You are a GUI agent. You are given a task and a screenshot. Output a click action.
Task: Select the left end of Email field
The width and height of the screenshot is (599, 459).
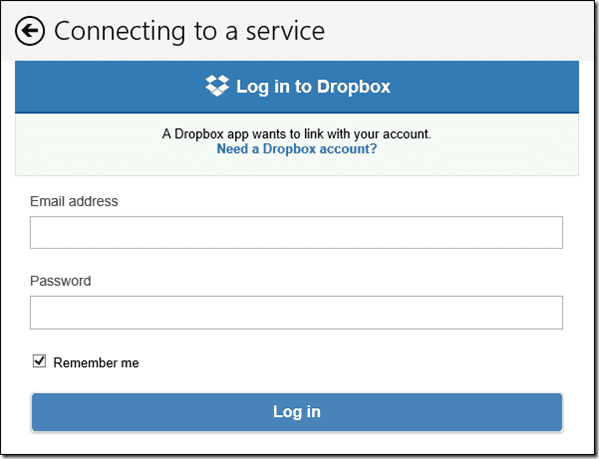pos(36,233)
